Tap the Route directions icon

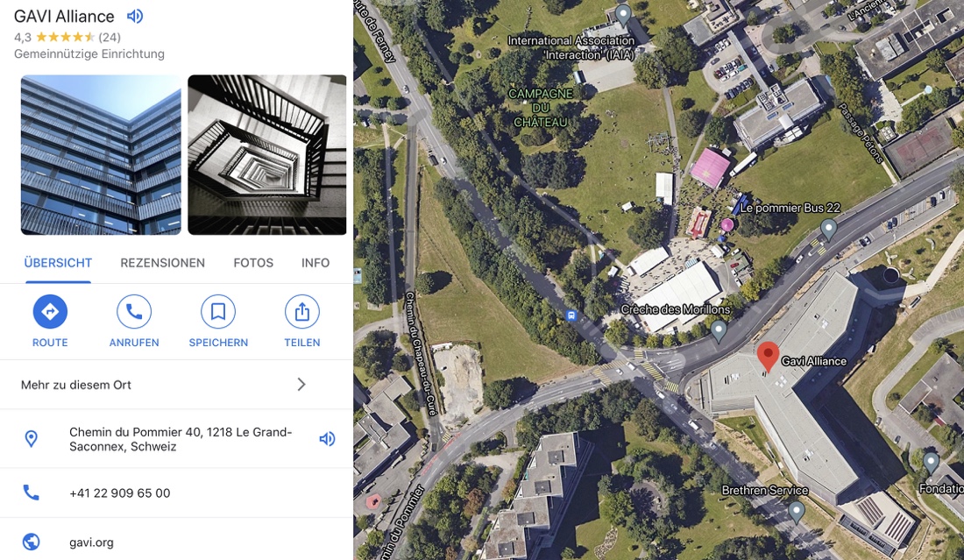[50, 312]
